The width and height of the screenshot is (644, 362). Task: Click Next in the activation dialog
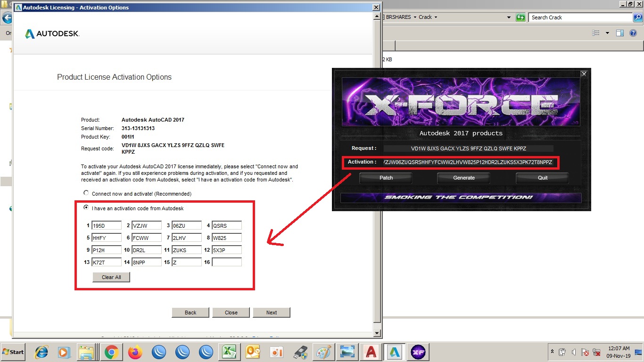272,313
